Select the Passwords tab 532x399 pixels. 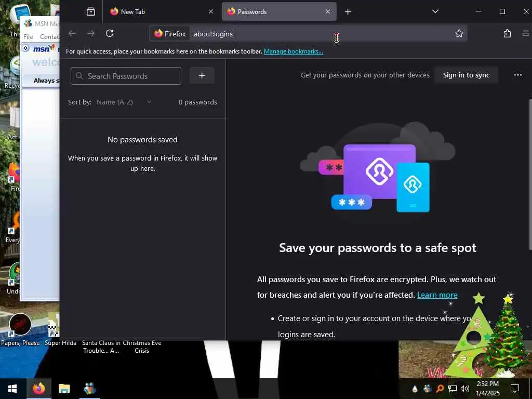point(279,11)
